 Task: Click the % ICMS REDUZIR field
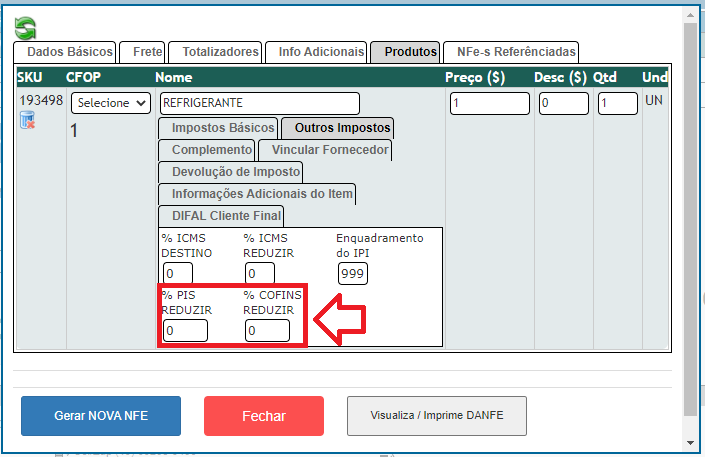tap(260, 273)
